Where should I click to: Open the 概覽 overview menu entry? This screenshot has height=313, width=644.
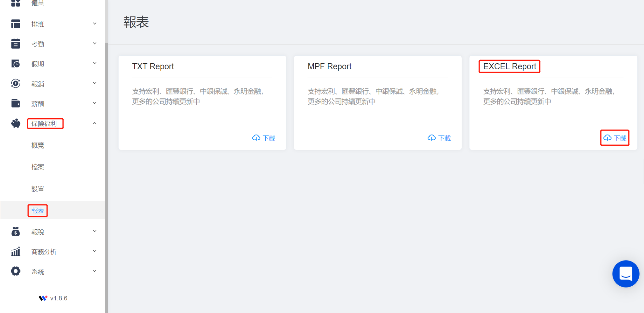[x=38, y=145]
